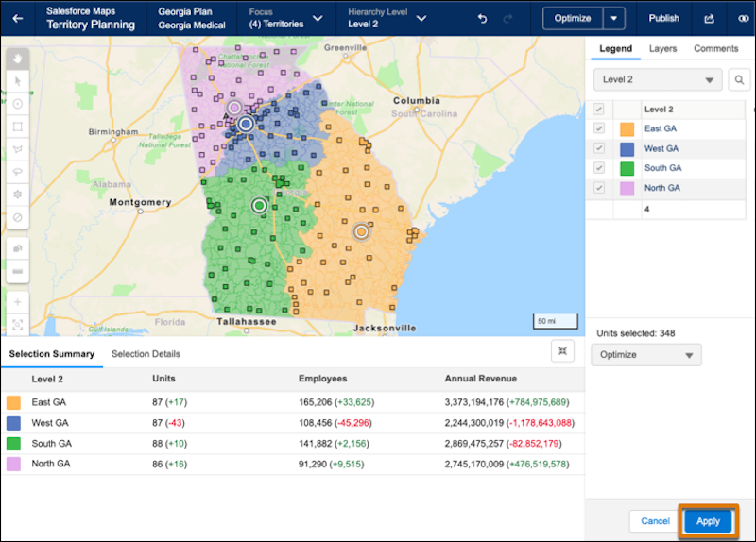Click the North GA center marker on map

[234, 108]
